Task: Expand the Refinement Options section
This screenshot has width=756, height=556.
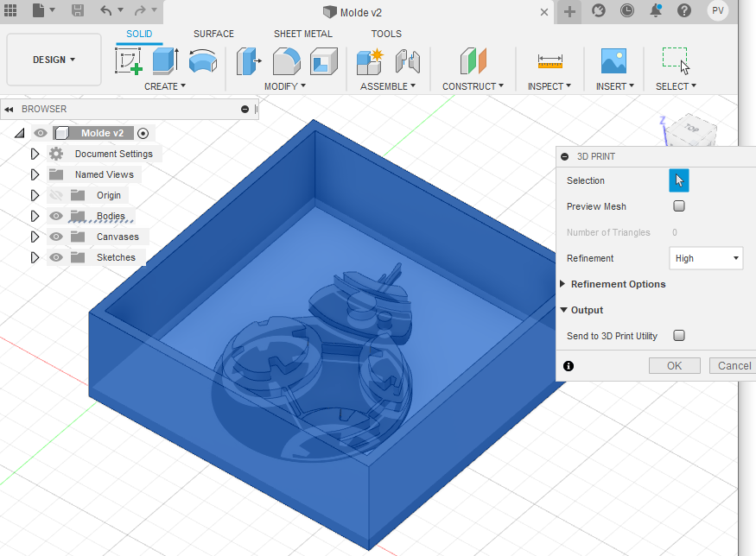Action: point(562,284)
